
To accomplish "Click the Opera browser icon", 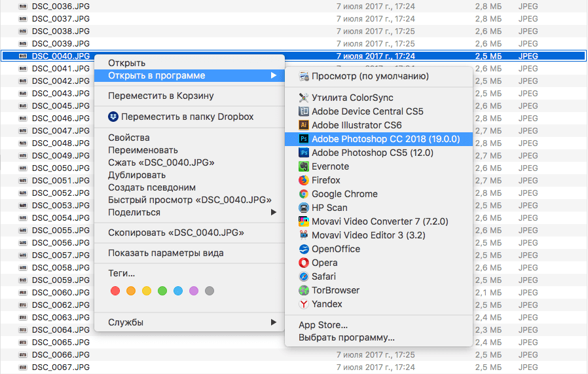I will (304, 263).
